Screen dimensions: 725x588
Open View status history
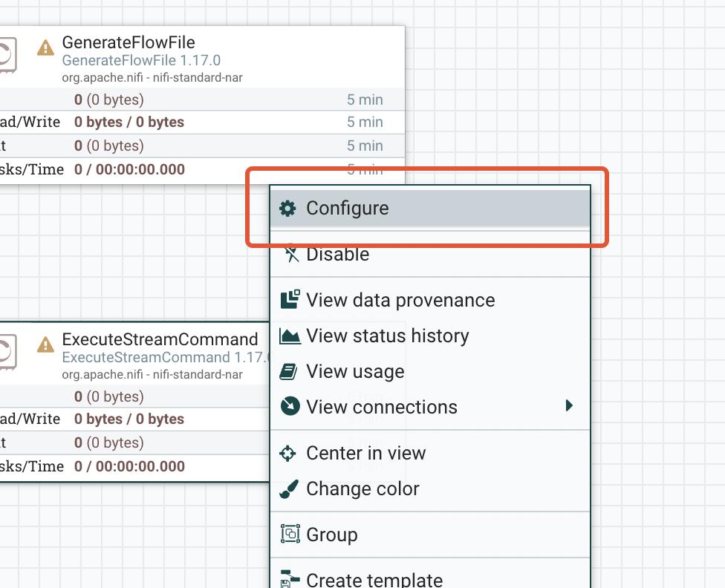(387, 336)
